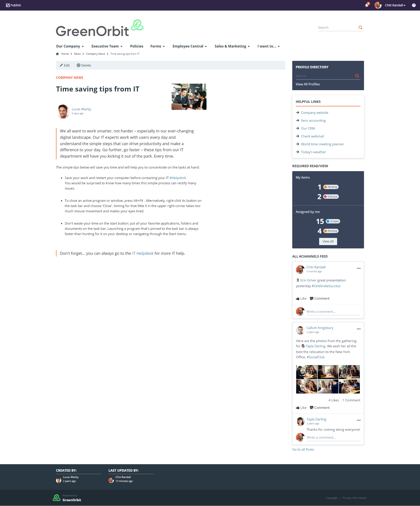The height and width of the screenshot is (506, 420).
Task: Expand the Our Company dropdown menu
Action: tap(68, 46)
